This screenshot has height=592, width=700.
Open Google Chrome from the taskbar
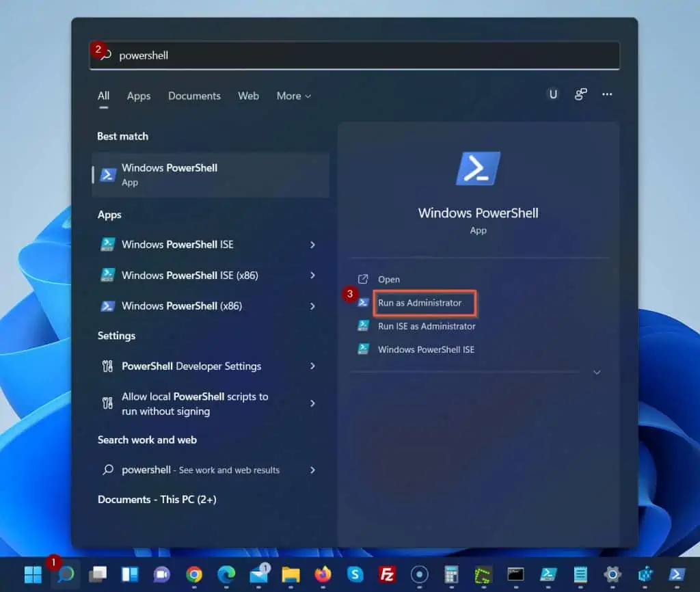(194, 574)
